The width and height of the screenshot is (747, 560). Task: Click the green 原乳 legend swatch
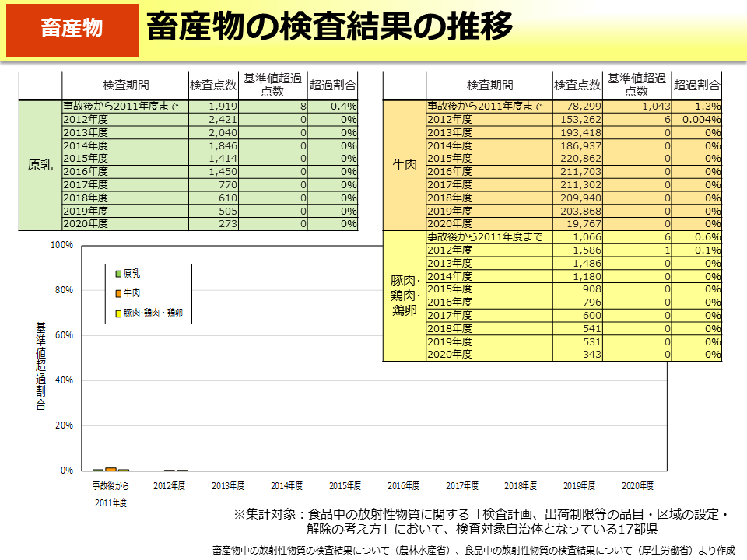tap(118, 274)
